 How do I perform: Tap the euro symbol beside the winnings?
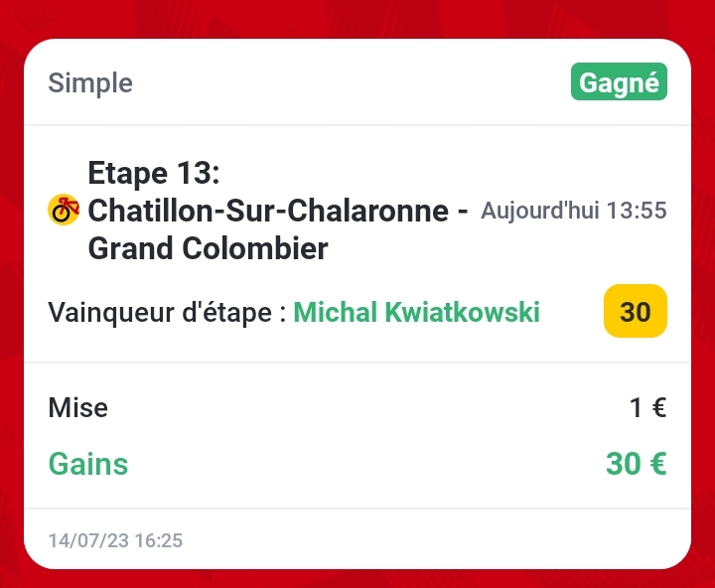(x=656, y=464)
